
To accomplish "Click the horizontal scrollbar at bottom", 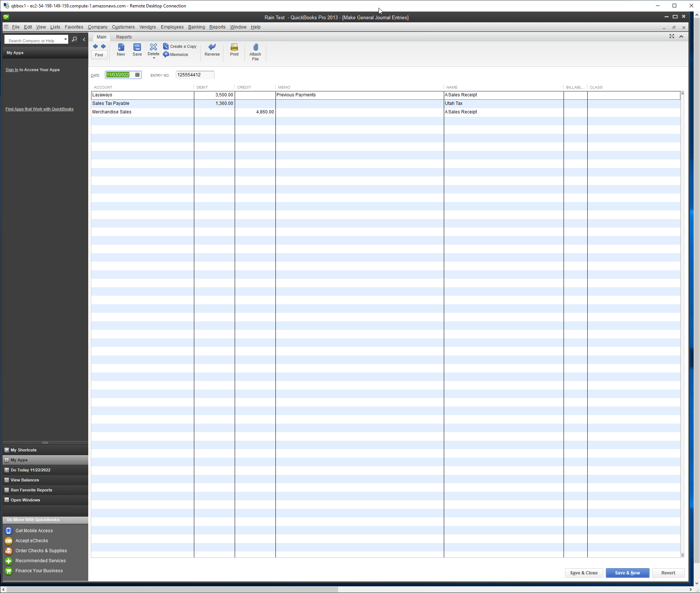I will (x=172, y=589).
